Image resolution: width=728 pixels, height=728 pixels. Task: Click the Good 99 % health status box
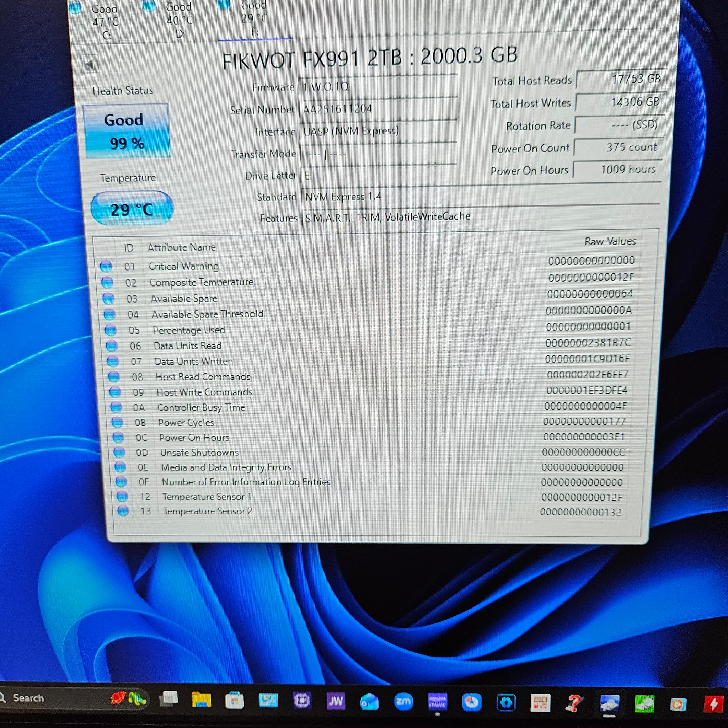[127, 131]
